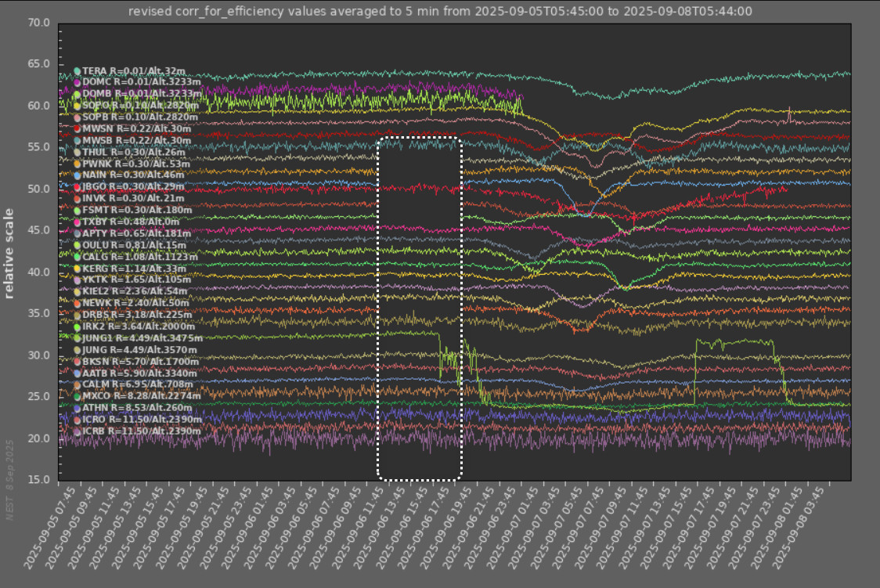Select the TXBY pink legend dot
Image resolution: width=880 pixels, height=588 pixels.
pyautogui.click(x=77, y=222)
